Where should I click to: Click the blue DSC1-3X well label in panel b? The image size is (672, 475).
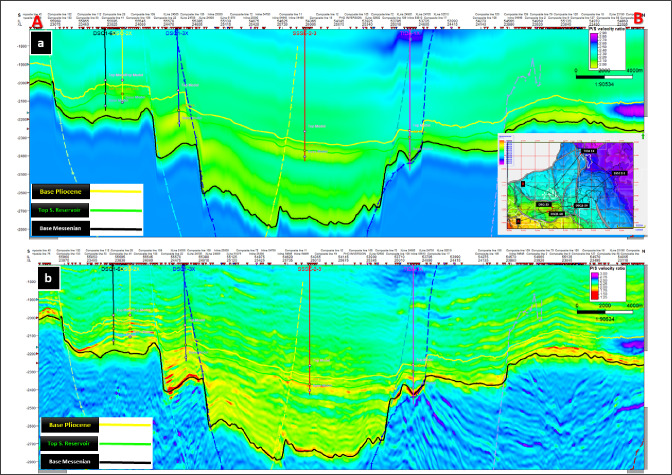184,269
